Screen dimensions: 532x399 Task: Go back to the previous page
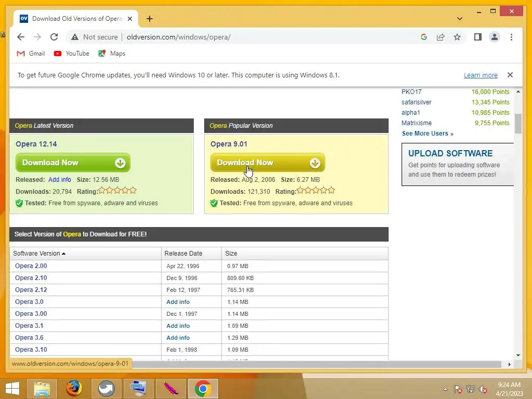[x=21, y=37]
